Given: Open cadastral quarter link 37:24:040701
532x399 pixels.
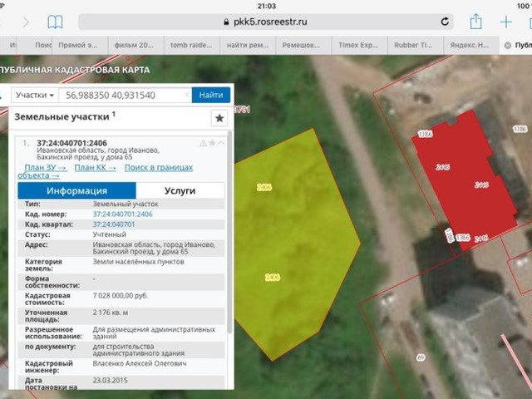Looking at the screenshot, I should (x=114, y=224).
